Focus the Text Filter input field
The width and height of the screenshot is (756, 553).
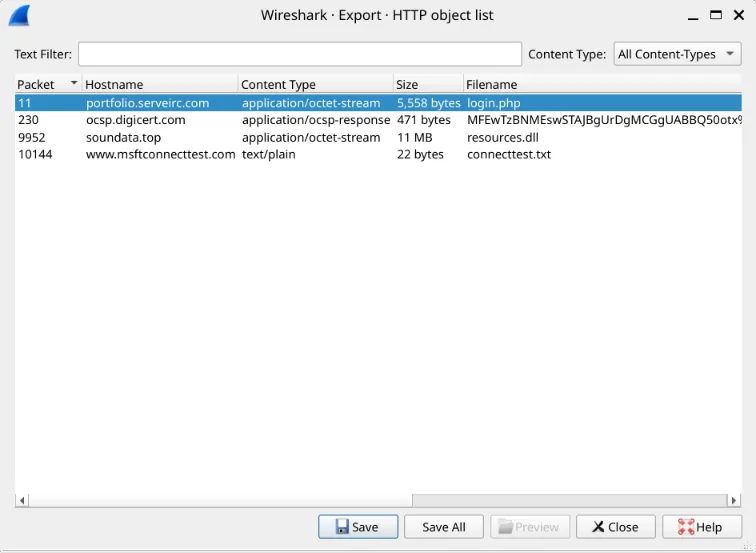300,54
